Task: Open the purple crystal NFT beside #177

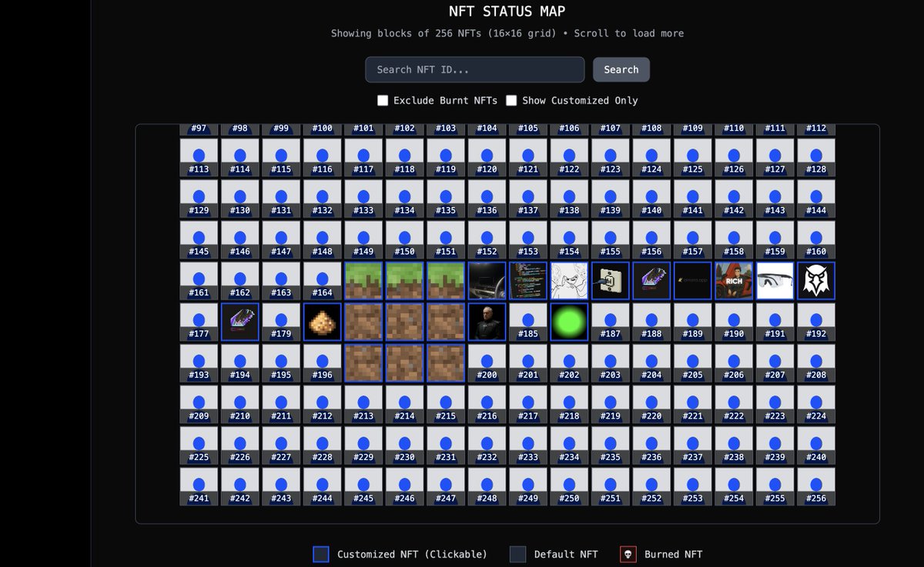Action: (x=240, y=322)
